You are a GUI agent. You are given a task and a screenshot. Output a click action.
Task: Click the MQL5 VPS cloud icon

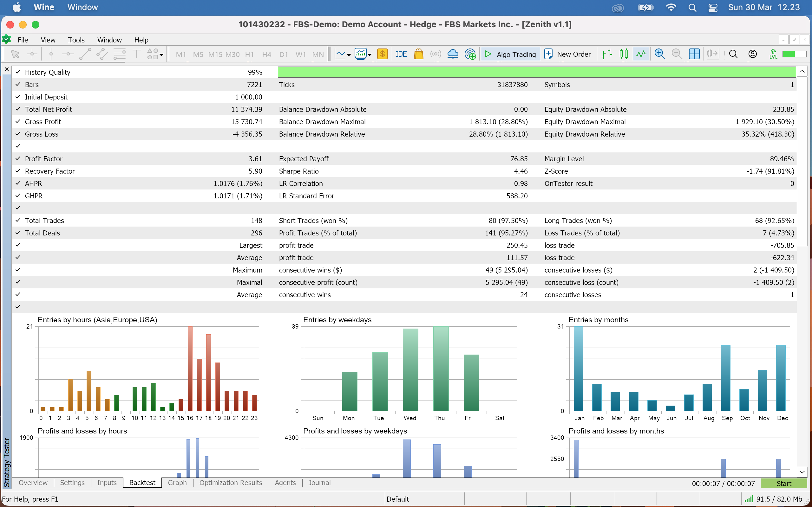click(453, 54)
